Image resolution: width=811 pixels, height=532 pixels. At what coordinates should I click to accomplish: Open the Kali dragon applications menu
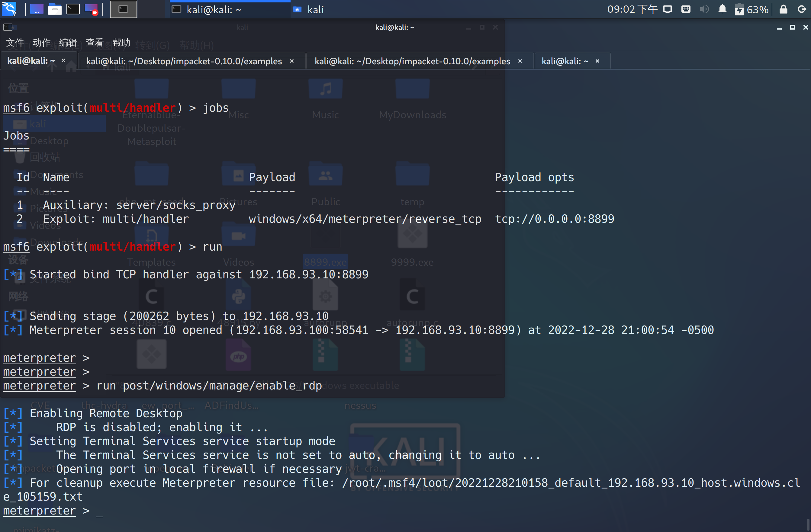tap(9, 9)
